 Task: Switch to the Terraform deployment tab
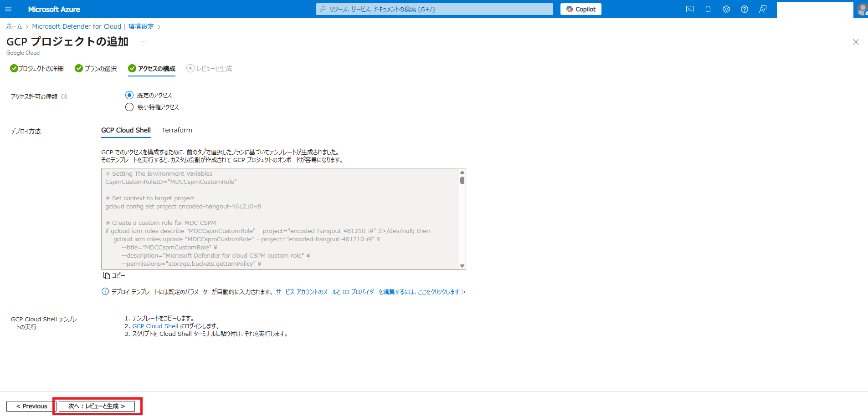tap(177, 130)
